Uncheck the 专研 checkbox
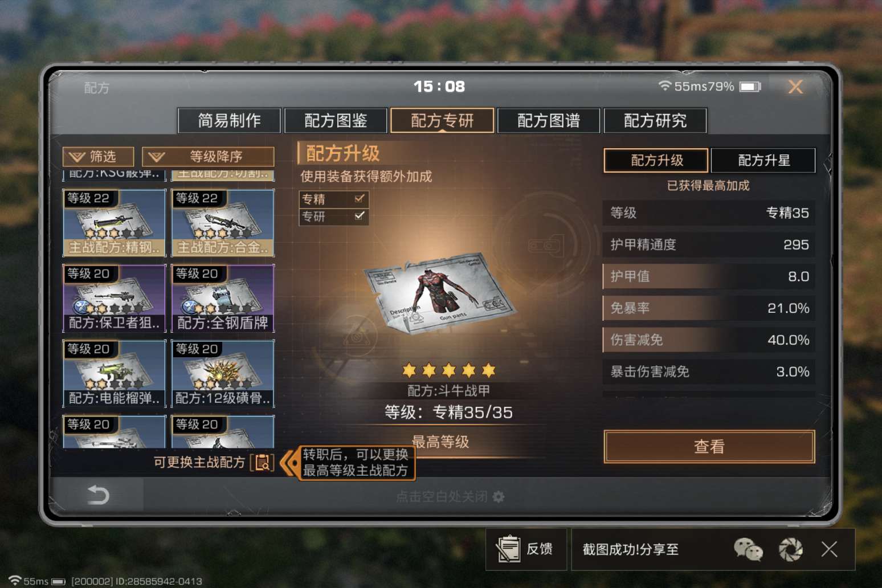This screenshot has width=882, height=588. 360,216
